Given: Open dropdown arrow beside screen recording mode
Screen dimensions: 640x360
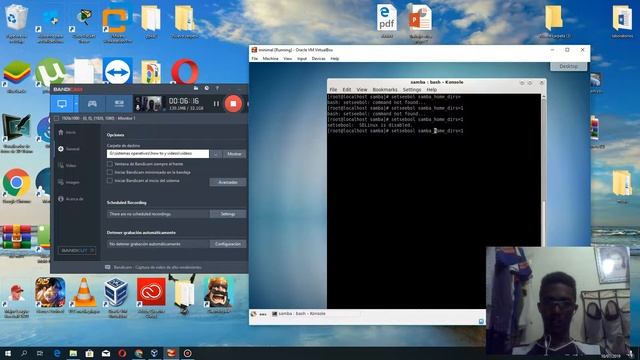Looking at the screenshot, I should point(76,104).
